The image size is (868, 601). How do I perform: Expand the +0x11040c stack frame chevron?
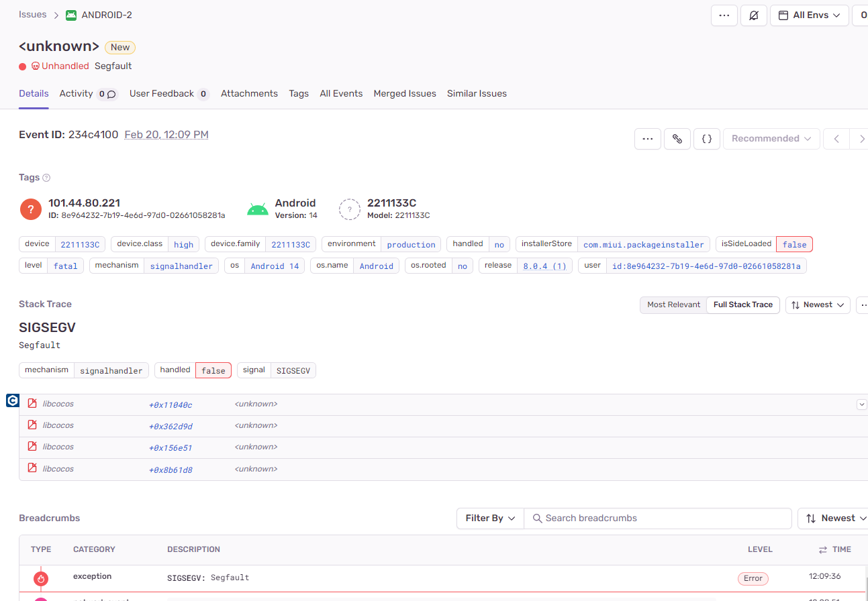pyautogui.click(x=862, y=404)
